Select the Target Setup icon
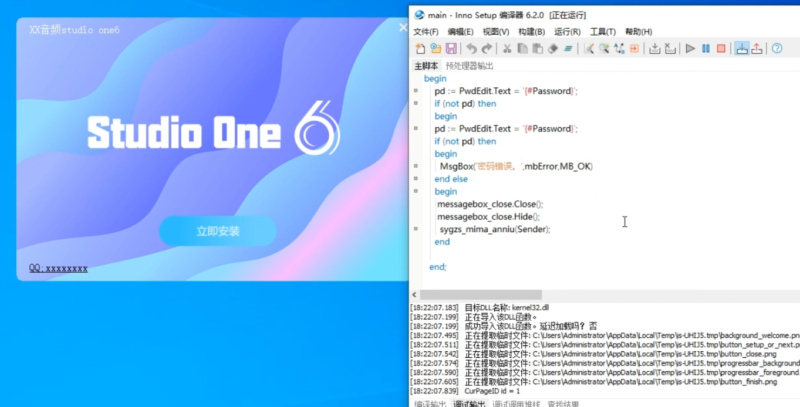The image size is (800, 407). pyautogui.click(x=742, y=48)
